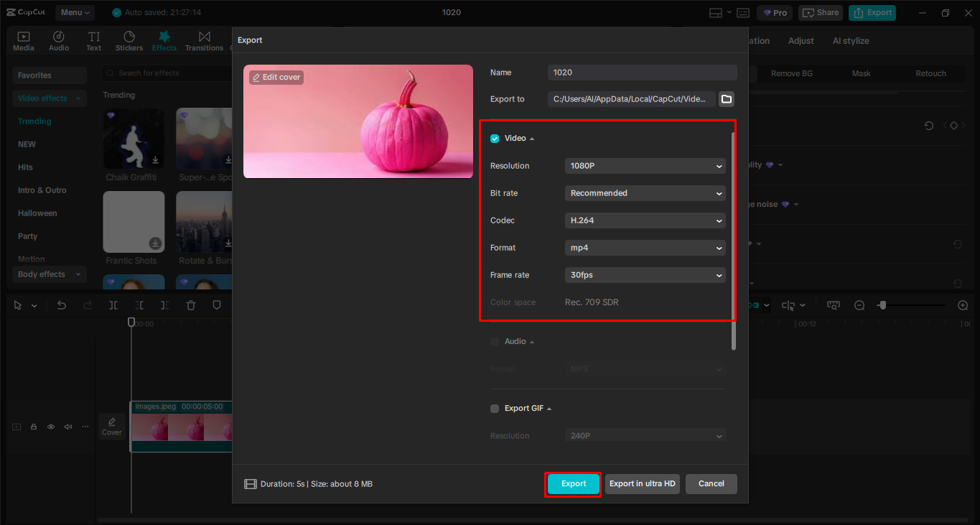Select the cursor/select tool above the timeline
The width and height of the screenshot is (980, 525).
click(17, 305)
